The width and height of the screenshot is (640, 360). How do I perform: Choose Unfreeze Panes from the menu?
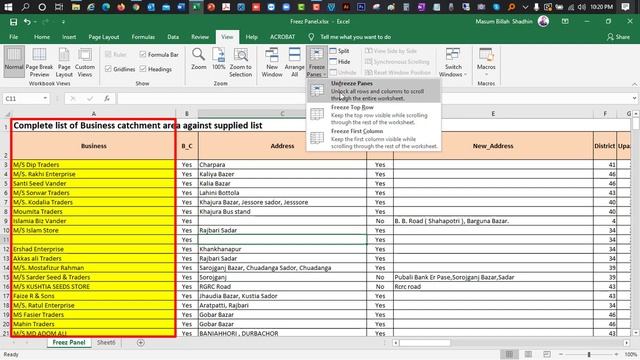374,91
